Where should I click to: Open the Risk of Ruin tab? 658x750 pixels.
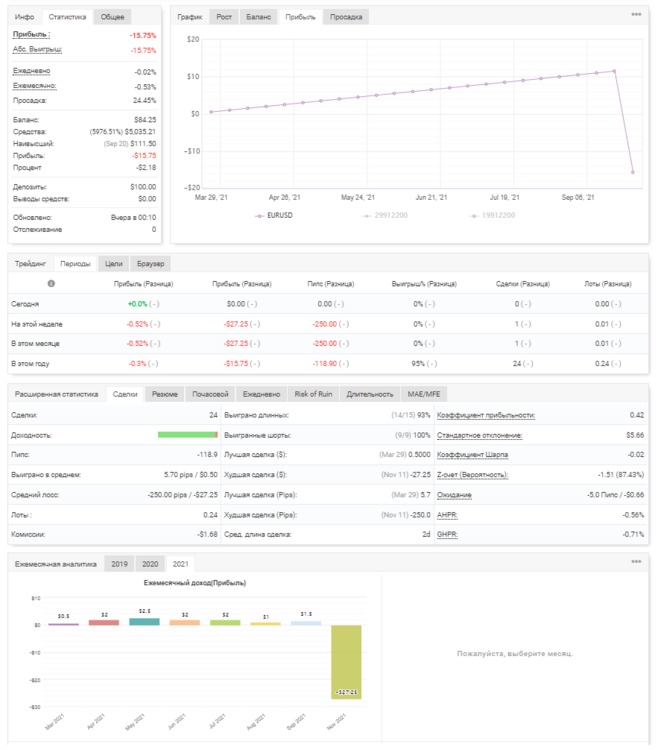pyautogui.click(x=313, y=394)
